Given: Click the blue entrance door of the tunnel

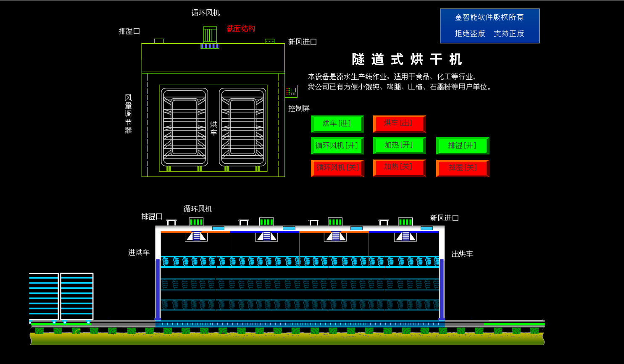Looking at the screenshot, I should (x=158, y=289).
